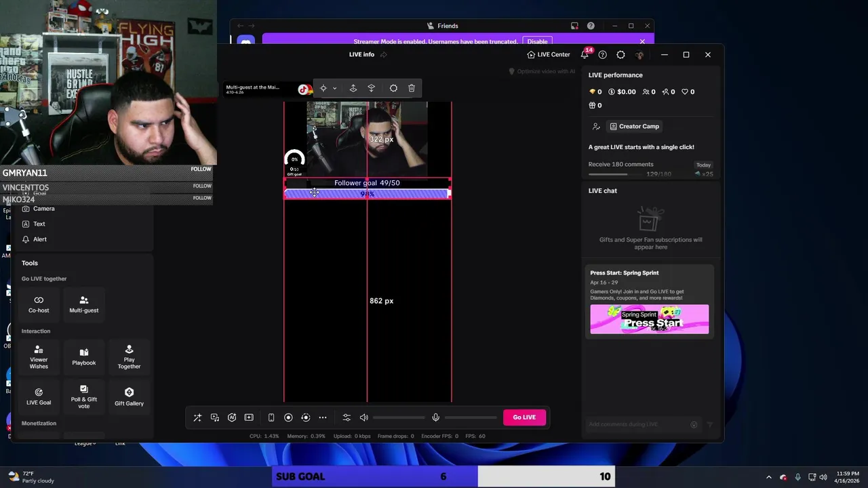The height and width of the screenshot is (488, 868).
Task: Open Viewer Wishes tool
Action: (x=39, y=357)
